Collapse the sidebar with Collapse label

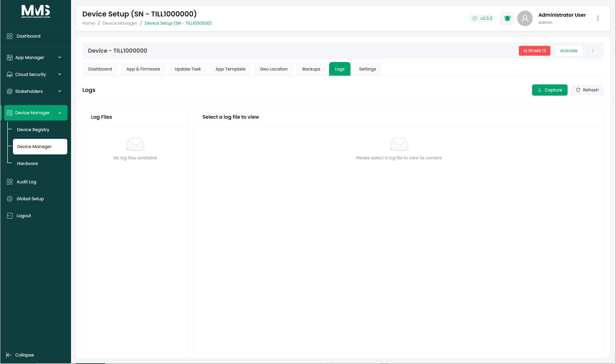24,355
